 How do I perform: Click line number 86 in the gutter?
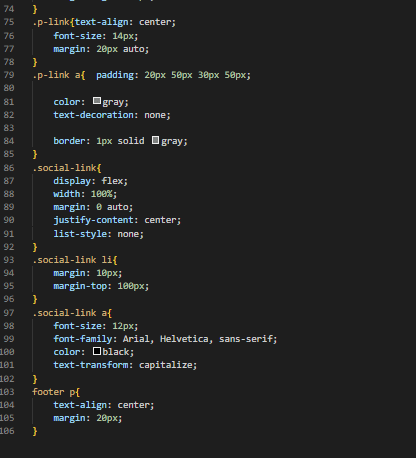pos(9,168)
